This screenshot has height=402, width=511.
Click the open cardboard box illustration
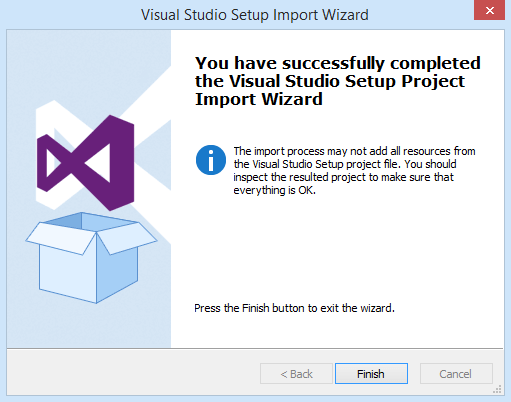point(91,258)
